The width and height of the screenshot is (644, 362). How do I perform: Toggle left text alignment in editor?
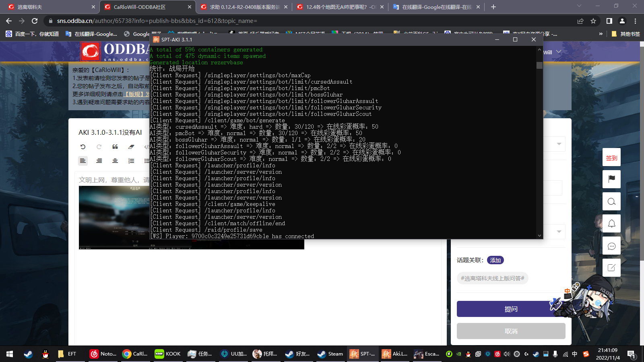point(83,161)
